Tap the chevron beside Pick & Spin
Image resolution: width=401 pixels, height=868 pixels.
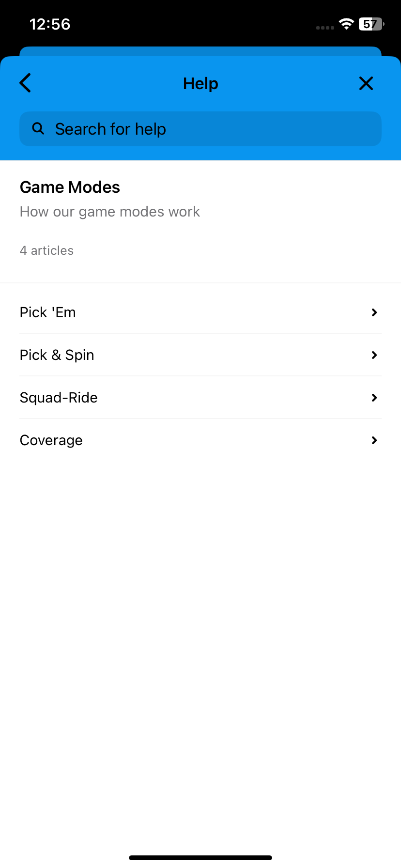tap(374, 355)
